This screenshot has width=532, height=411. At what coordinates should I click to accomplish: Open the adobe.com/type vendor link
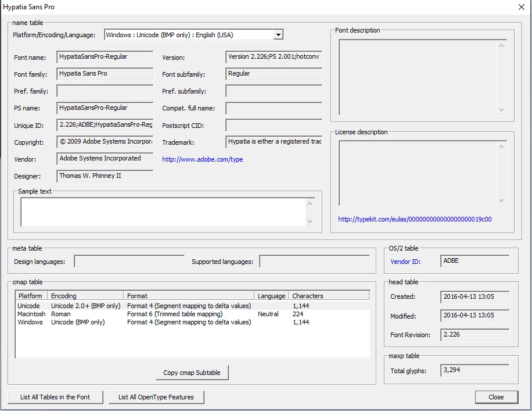203,159
